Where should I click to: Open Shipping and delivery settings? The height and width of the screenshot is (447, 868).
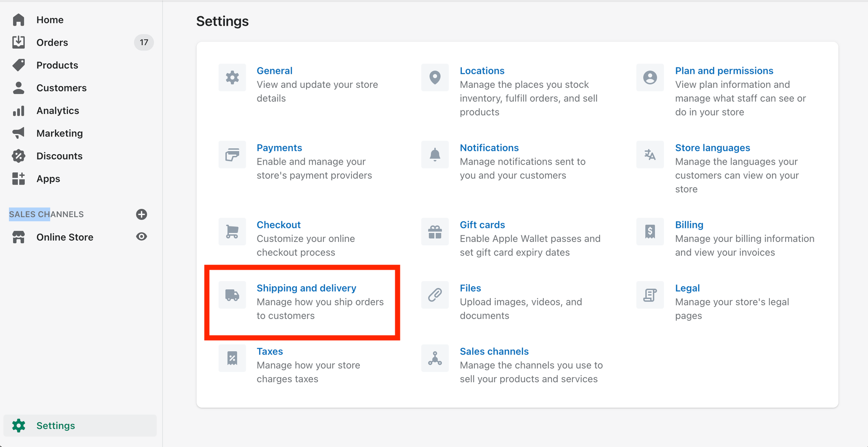point(306,288)
